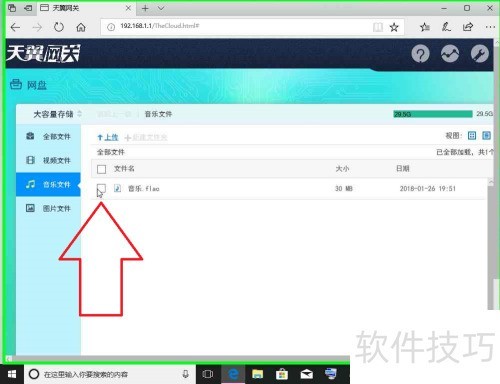Viewport: 500px width, 384px height.
Task: Click the browser refresh icon
Action: click(x=59, y=27)
